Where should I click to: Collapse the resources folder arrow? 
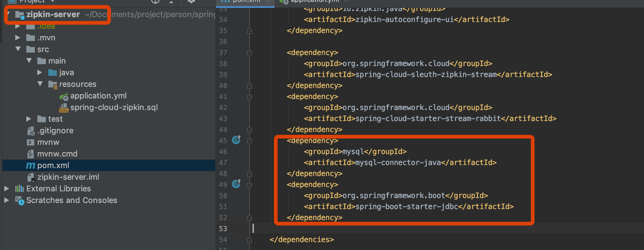click(x=40, y=84)
